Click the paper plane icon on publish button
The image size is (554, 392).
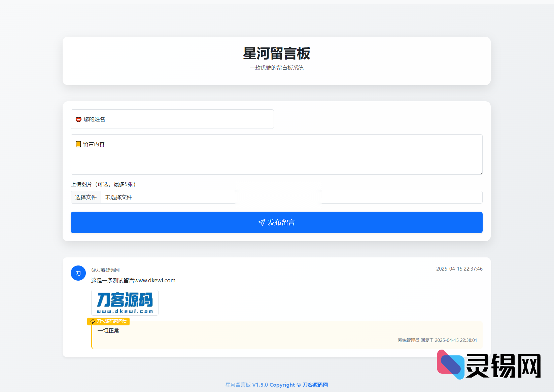[262, 222]
